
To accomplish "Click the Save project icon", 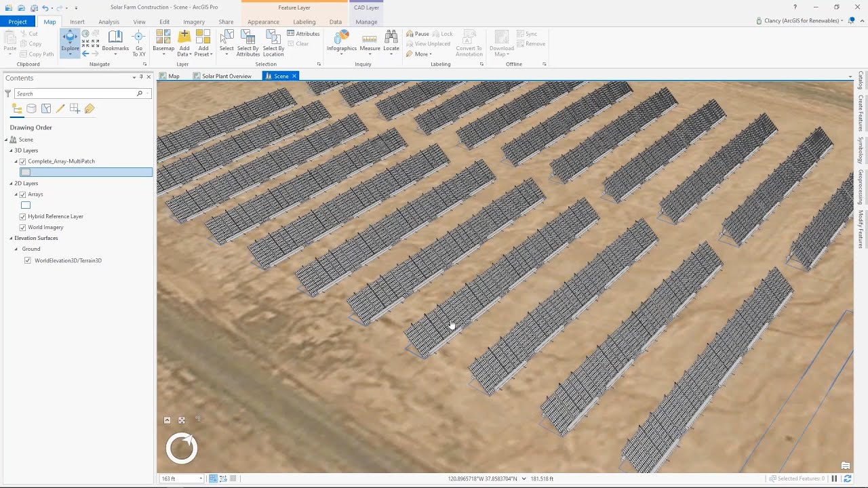I will coord(34,7).
